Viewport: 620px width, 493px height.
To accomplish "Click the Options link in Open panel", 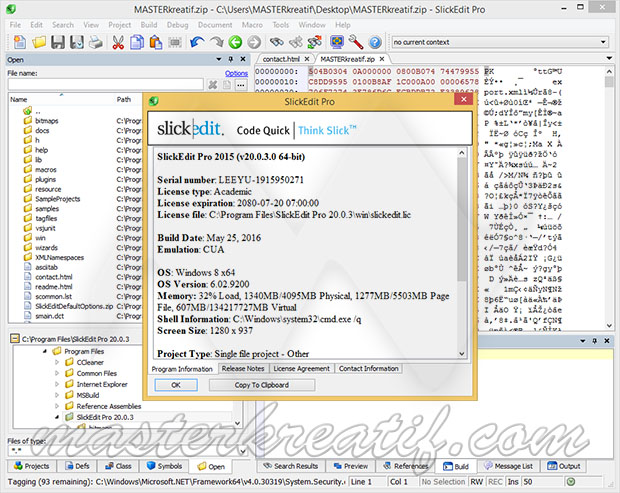I will click(x=236, y=74).
